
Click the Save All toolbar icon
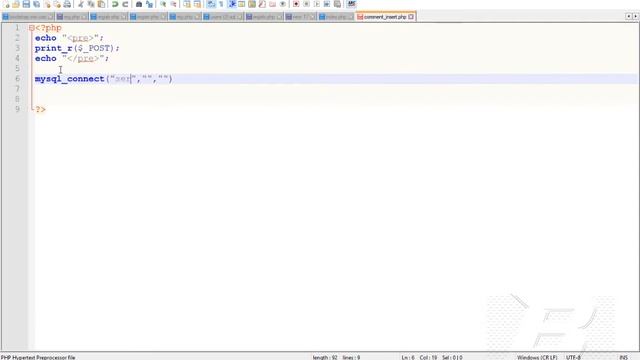coord(36,4)
